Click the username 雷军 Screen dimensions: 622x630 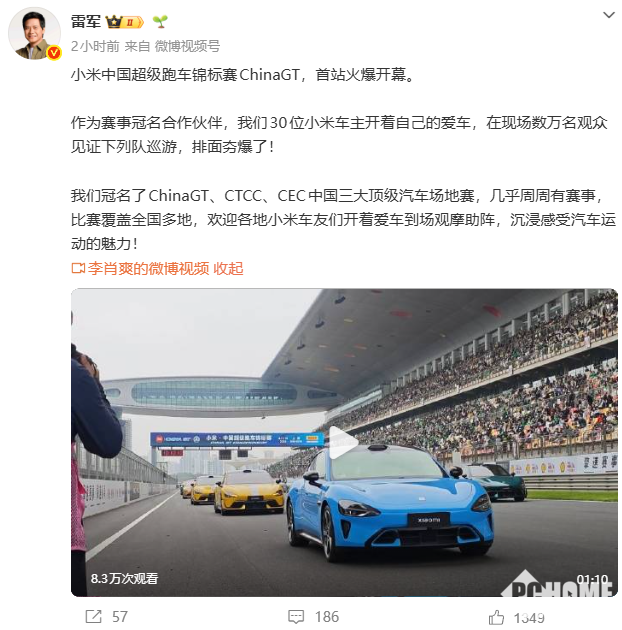tap(86, 21)
